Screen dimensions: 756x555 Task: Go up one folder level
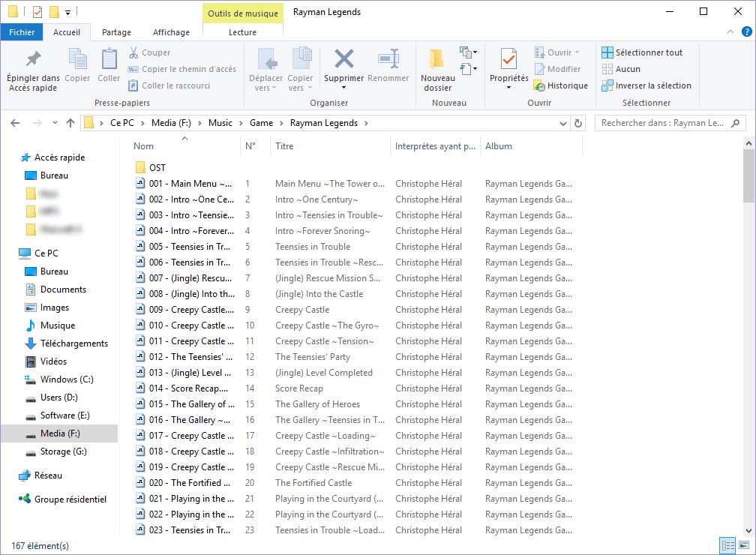tap(70, 123)
